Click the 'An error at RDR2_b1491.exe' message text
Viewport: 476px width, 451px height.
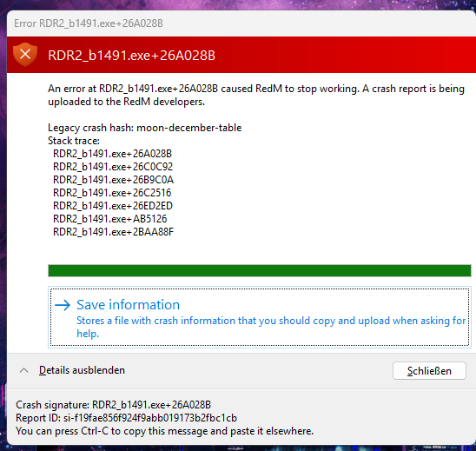[x=256, y=95]
